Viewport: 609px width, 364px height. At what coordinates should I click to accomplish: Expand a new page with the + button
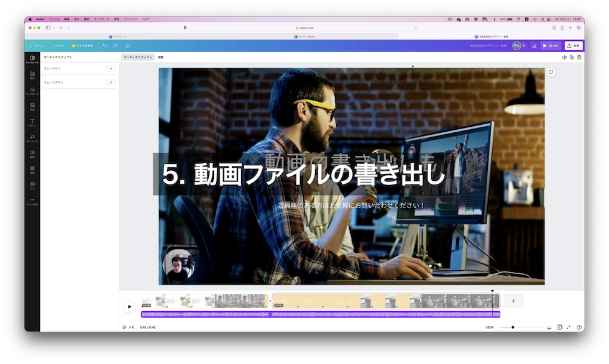513,301
